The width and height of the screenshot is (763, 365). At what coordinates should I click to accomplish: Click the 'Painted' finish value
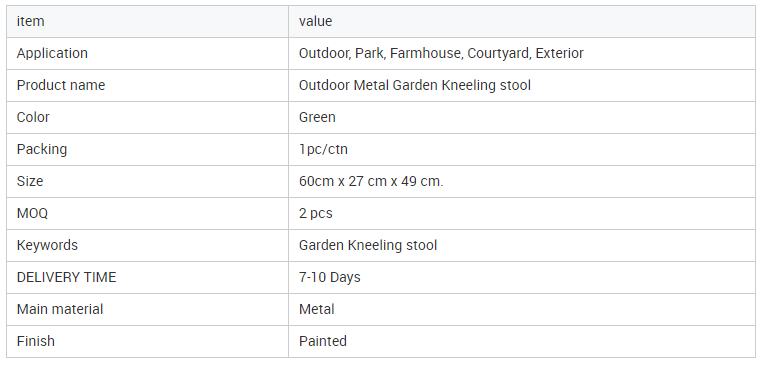tap(323, 341)
